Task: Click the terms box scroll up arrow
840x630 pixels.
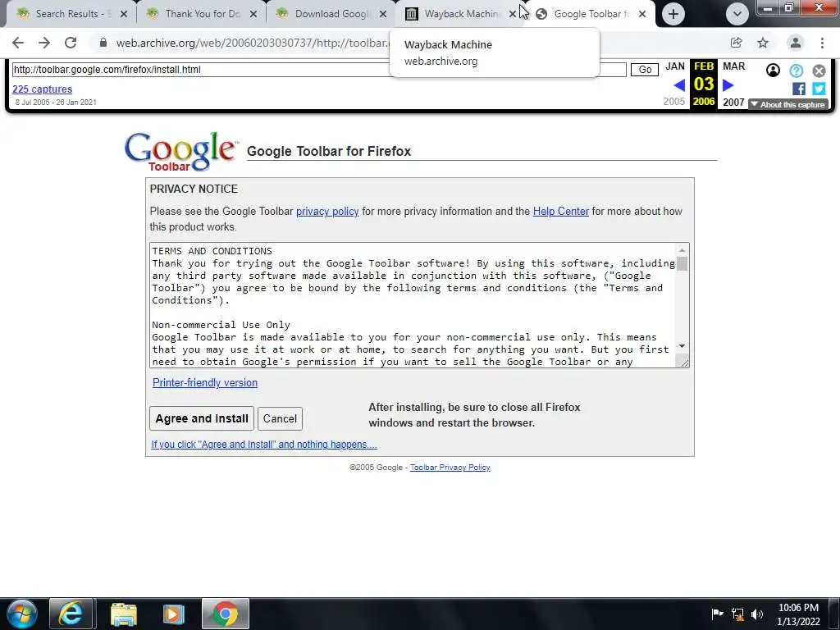Action: [x=682, y=250]
